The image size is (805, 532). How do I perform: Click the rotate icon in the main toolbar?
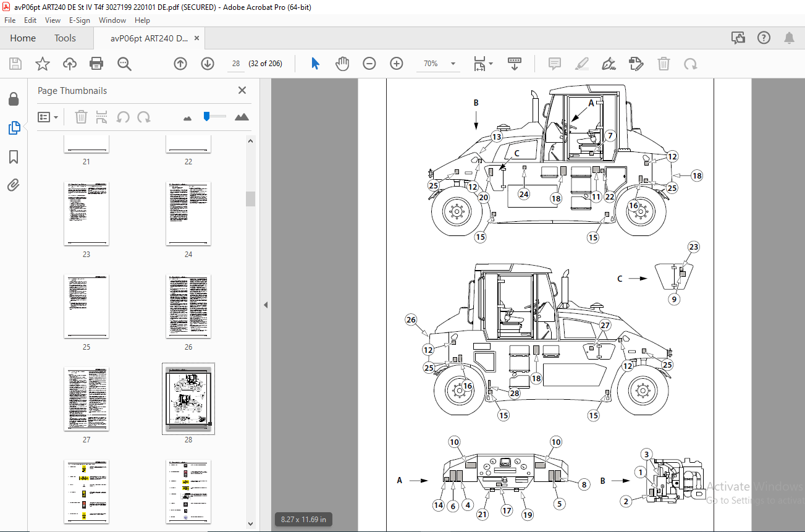[691, 64]
